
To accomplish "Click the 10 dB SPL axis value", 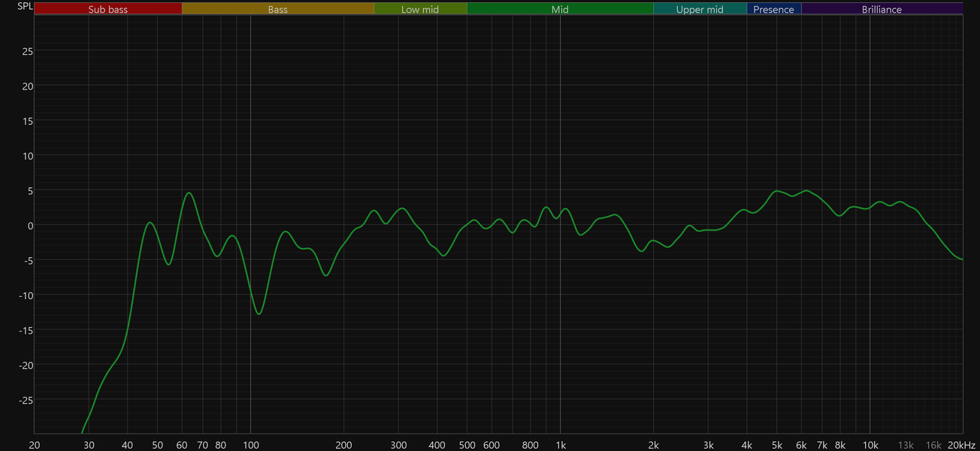I will (x=27, y=156).
